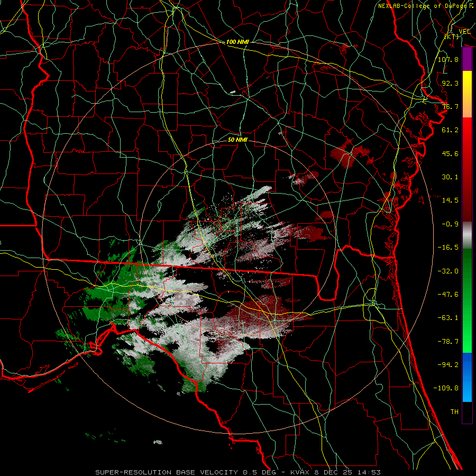Click the 92.3 legend value
The width and height of the screenshot is (476, 476).
[450, 83]
